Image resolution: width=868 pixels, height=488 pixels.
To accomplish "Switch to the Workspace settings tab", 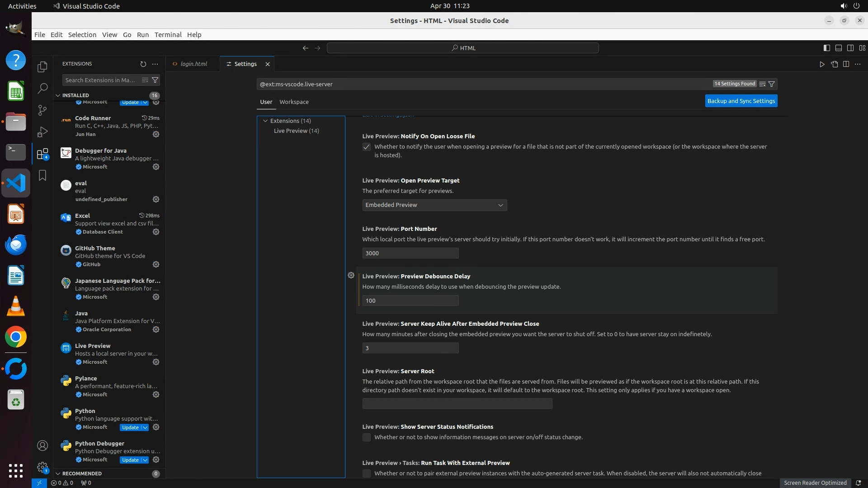I will coord(294,102).
